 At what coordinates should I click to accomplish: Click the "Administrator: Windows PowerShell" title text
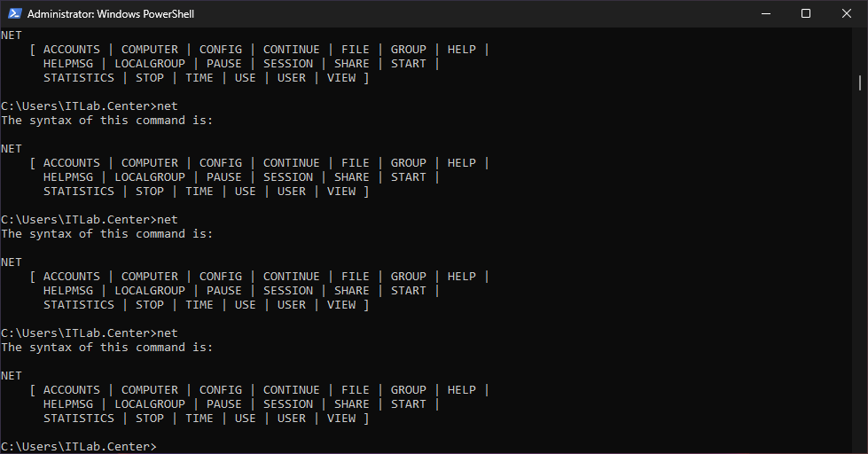click(111, 14)
